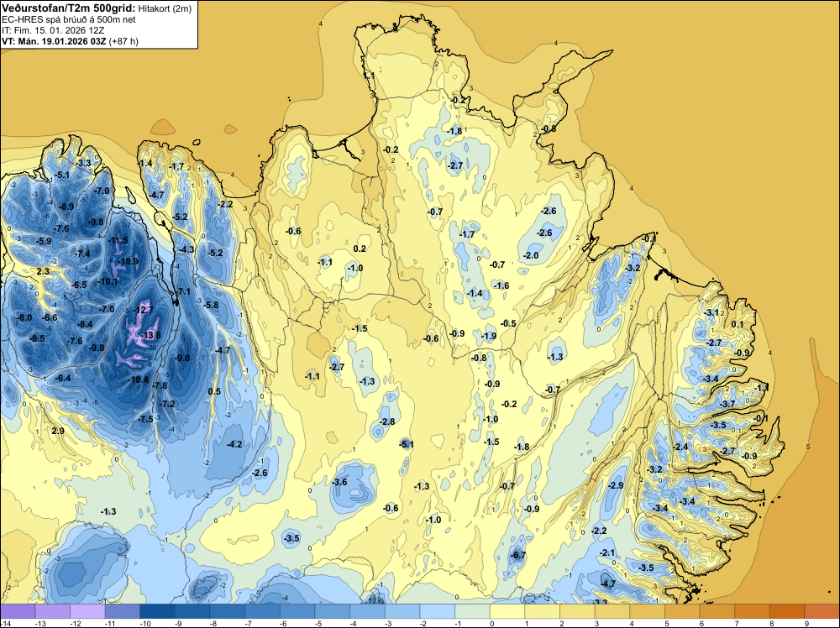Viewport: 840px width, 628px height.
Task: Click the -3.6 temperature value
Action: click(339, 482)
